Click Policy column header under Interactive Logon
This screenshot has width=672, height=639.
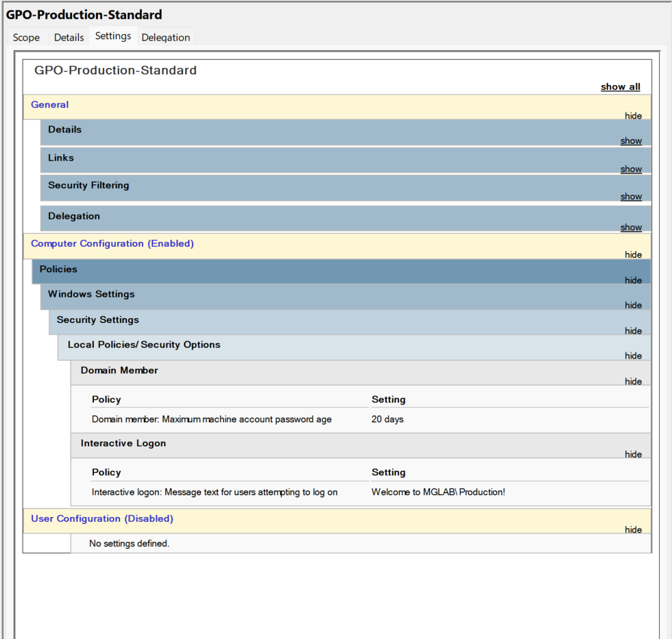click(106, 472)
